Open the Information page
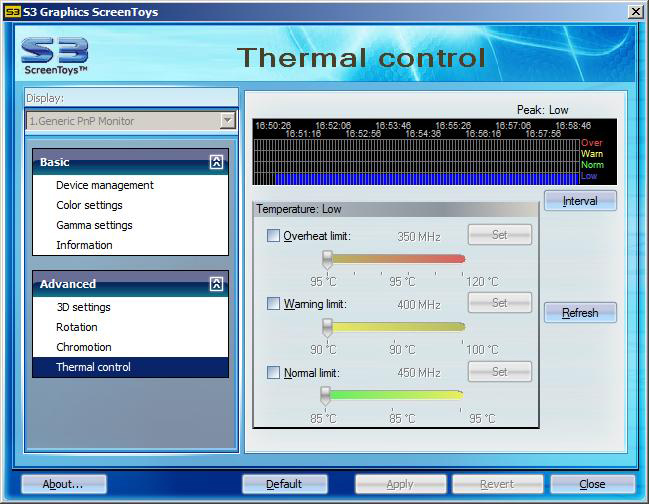This screenshot has width=649, height=504. pyautogui.click(x=84, y=245)
